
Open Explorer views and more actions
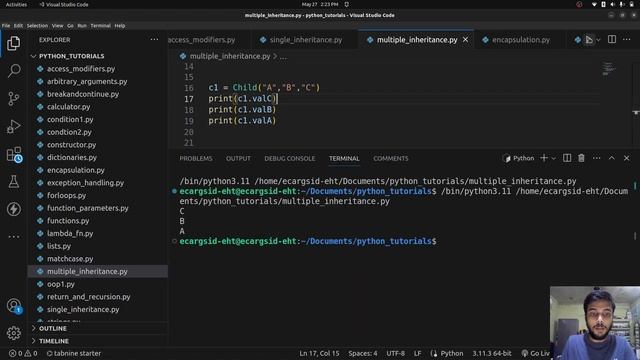click(154, 40)
